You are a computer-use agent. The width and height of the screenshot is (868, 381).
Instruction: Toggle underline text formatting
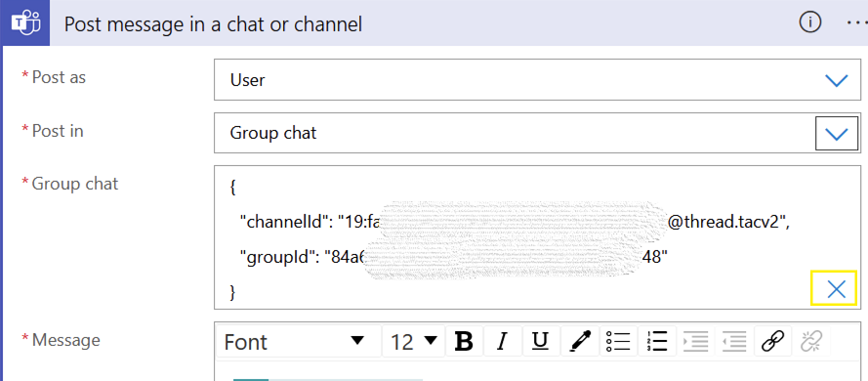540,342
